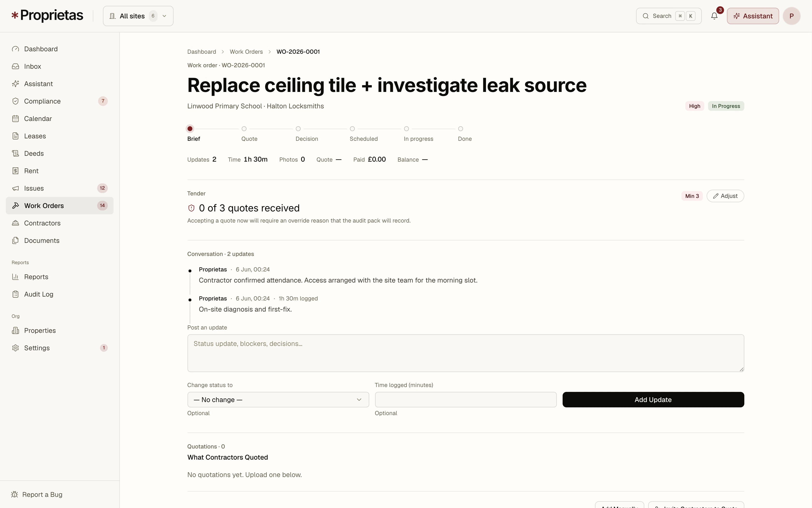Click the Issues megaphone icon
This screenshot has width=812, height=508.
(15, 188)
